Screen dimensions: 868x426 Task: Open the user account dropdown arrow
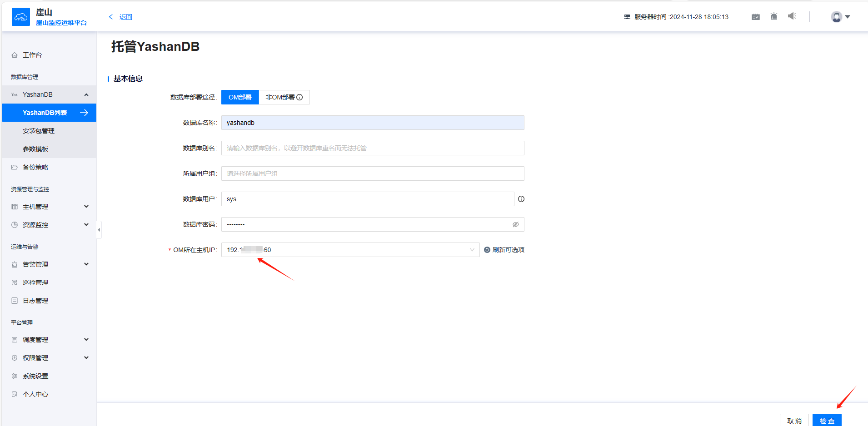848,17
